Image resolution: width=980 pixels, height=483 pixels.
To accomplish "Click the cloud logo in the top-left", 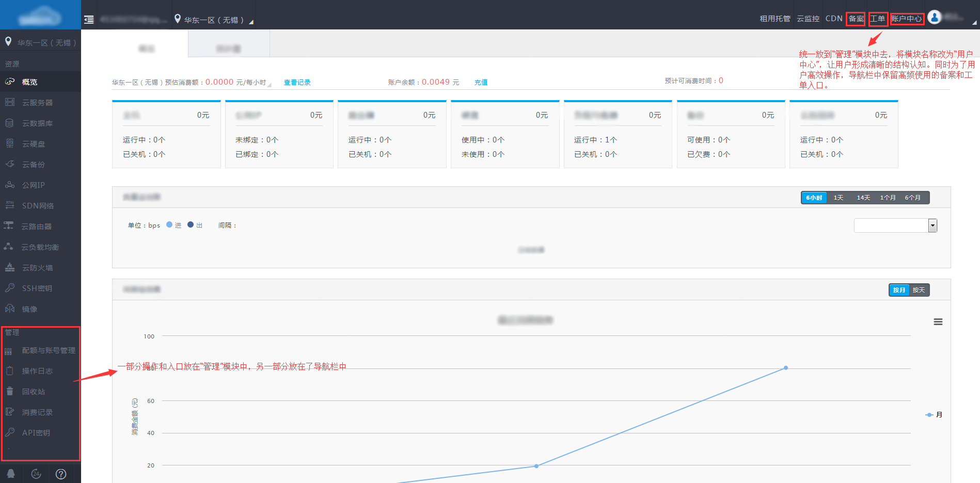I will coord(40,15).
